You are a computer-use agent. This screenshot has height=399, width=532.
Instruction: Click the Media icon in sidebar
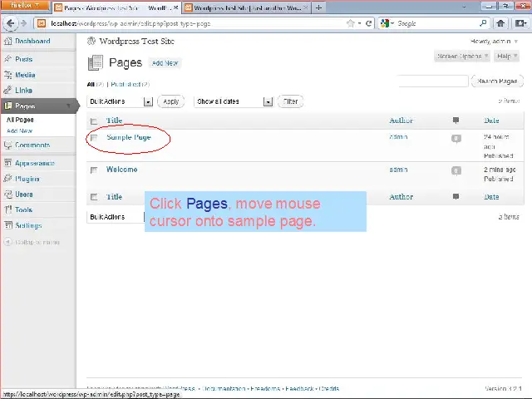pos(7,75)
